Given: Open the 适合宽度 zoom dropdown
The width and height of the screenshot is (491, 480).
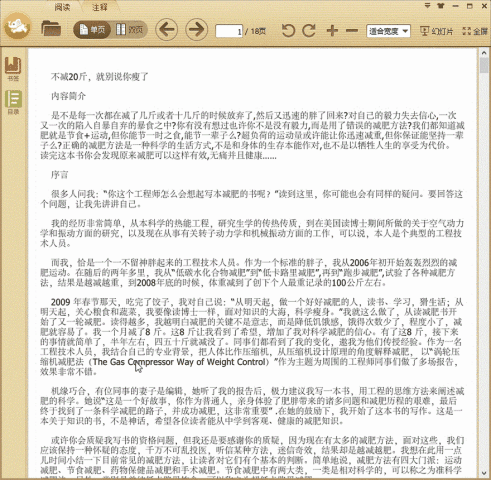Looking at the screenshot, I should tap(388, 31).
